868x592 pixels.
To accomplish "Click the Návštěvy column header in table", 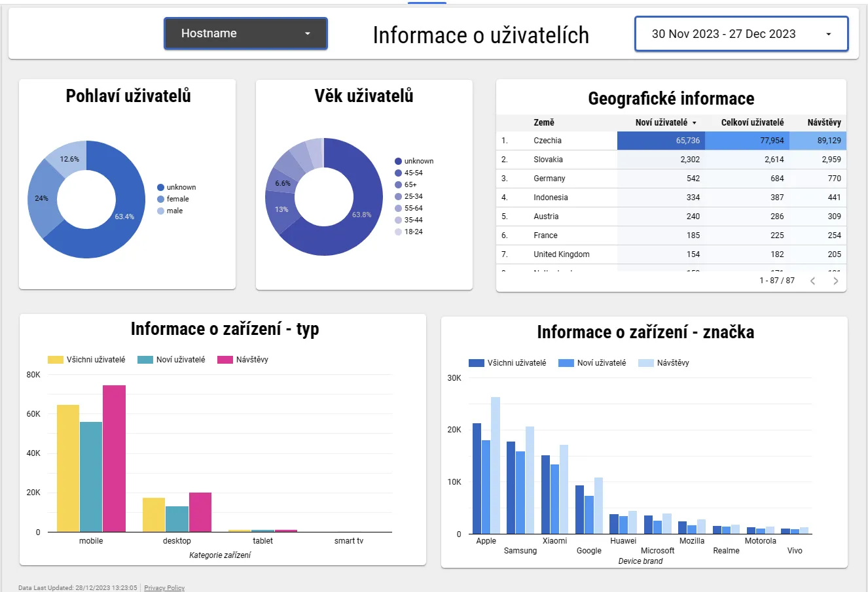I will pyautogui.click(x=824, y=122).
